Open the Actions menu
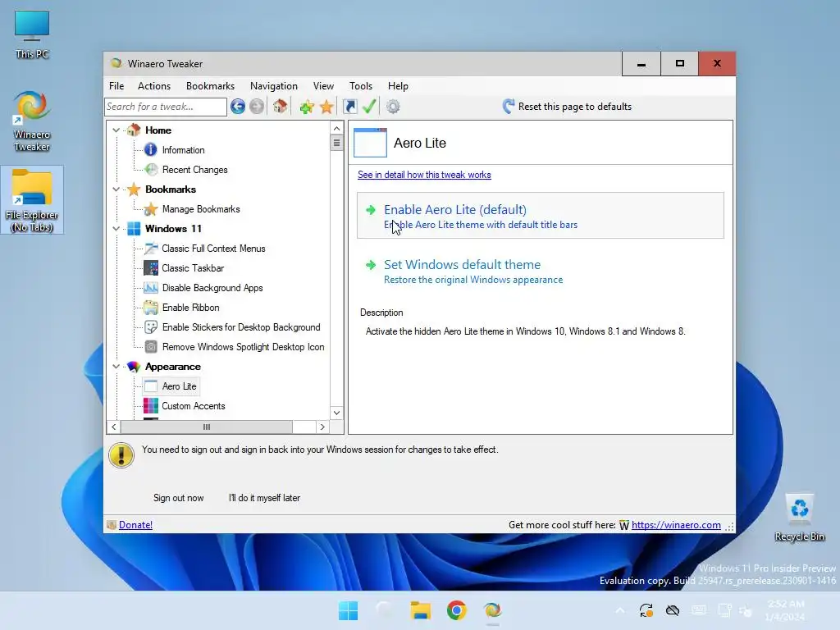 [x=153, y=85]
